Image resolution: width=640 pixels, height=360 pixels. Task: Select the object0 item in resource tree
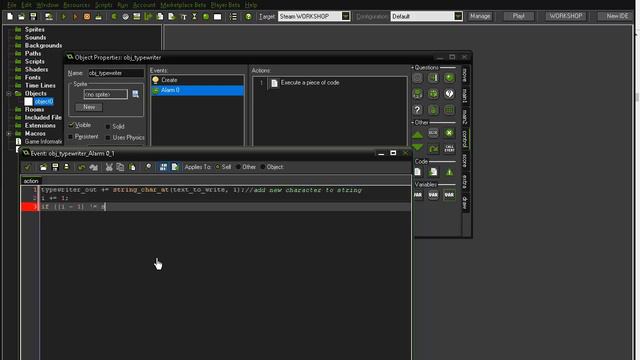pyautogui.click(x=44, y=102)
